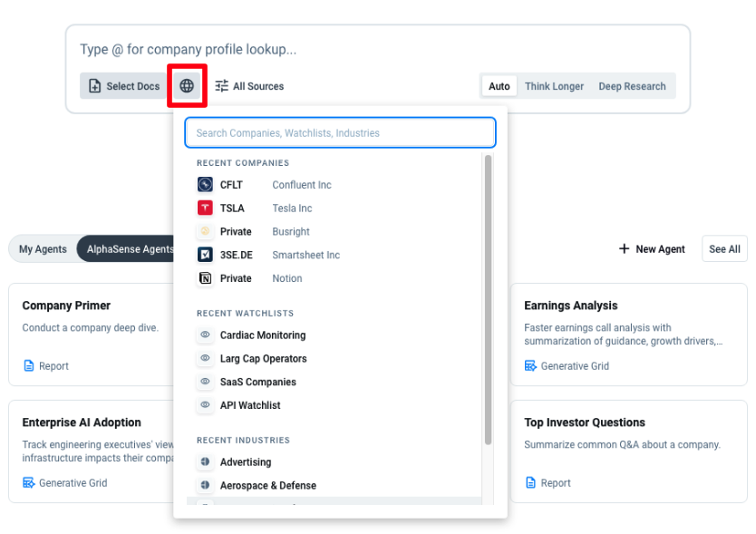Select Confluent Inc logo icon
Image resolution: width=756 pixels, height=534 pixels.
coord(205,185)
